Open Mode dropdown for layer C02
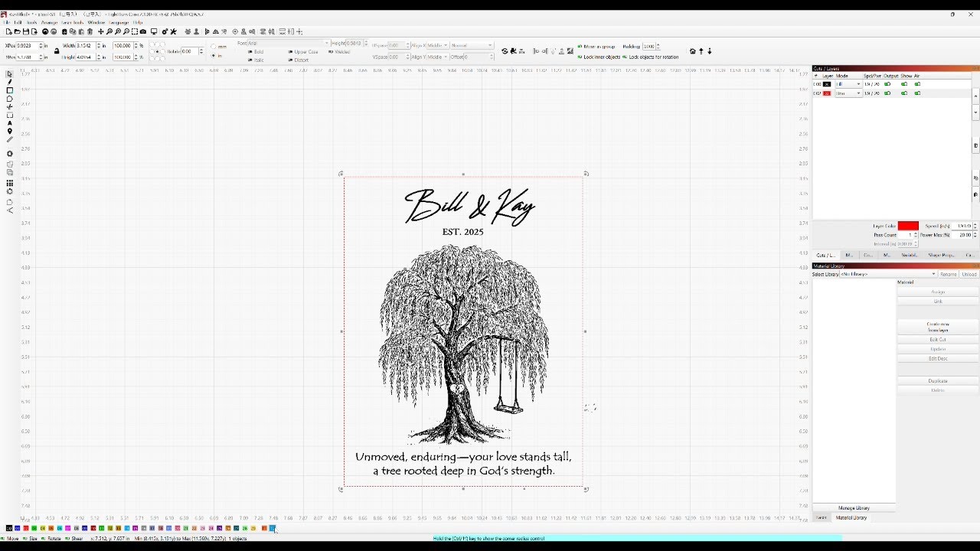The image size is (980, 551). tap(849, 93)
